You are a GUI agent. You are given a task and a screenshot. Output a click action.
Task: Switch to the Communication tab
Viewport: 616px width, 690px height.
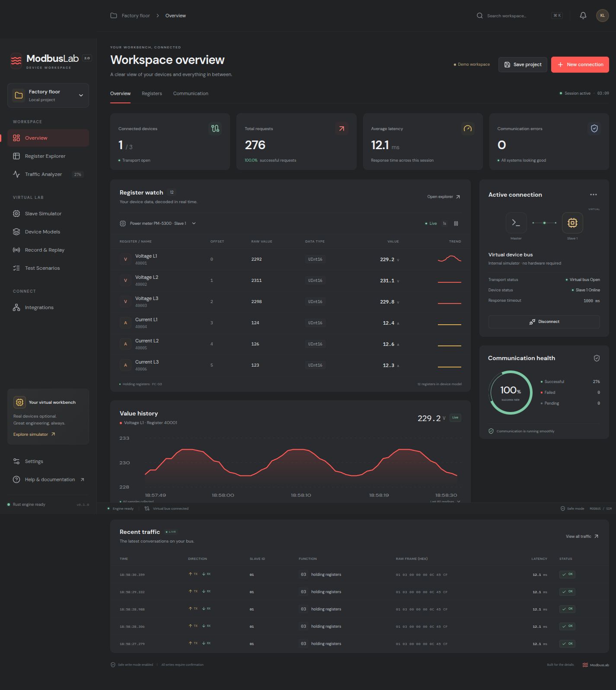coord(191,93)
